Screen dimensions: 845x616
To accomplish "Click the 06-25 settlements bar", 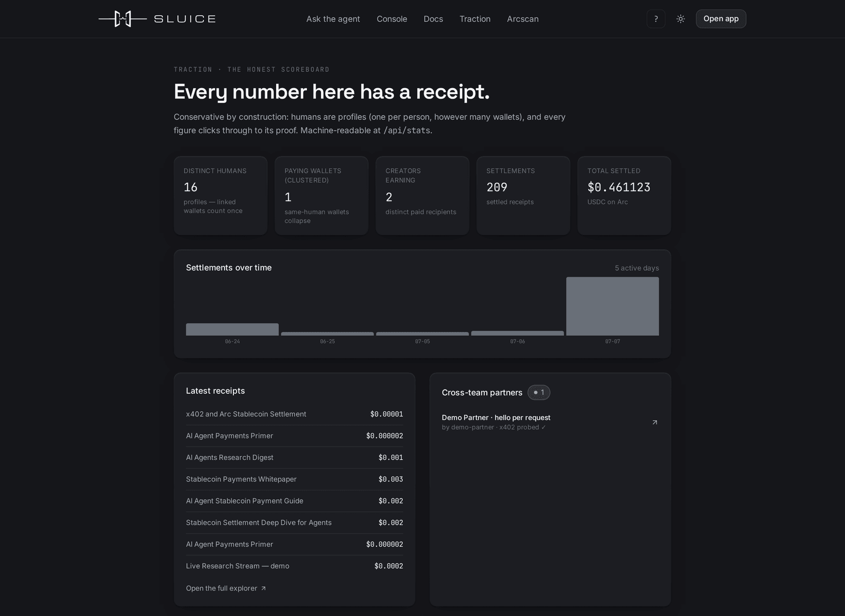I will click(x=327, y=334).
